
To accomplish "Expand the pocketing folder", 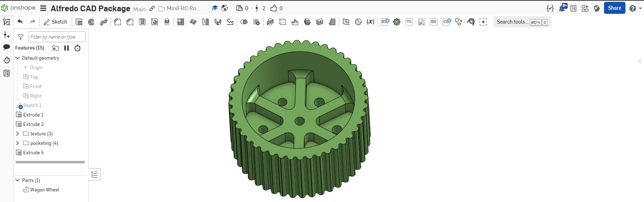I will click(x=17, y=143).
